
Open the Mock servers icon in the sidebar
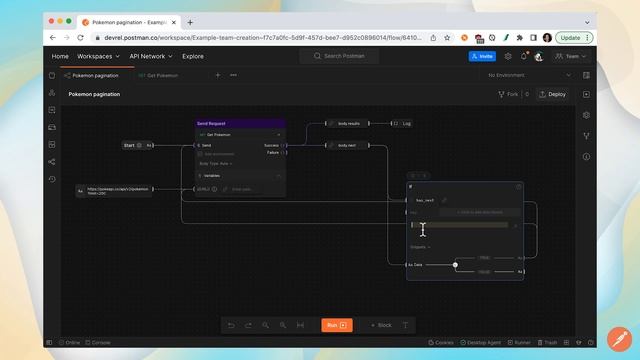(52, 127)
